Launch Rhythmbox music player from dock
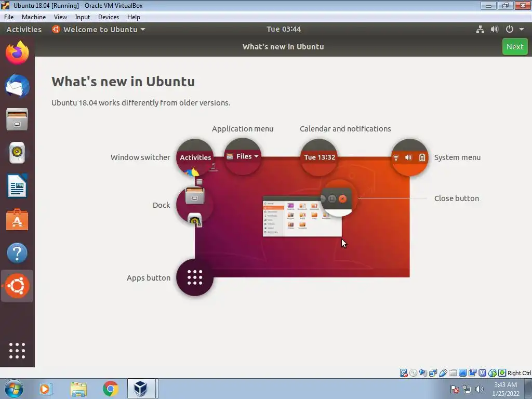Screen dimensions: 532x399 pos(17,153)
